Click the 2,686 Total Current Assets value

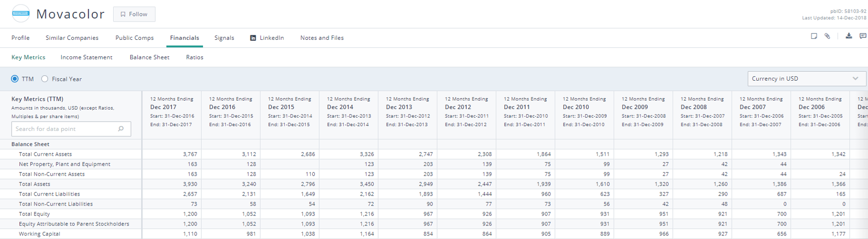(x=308, y=154)
